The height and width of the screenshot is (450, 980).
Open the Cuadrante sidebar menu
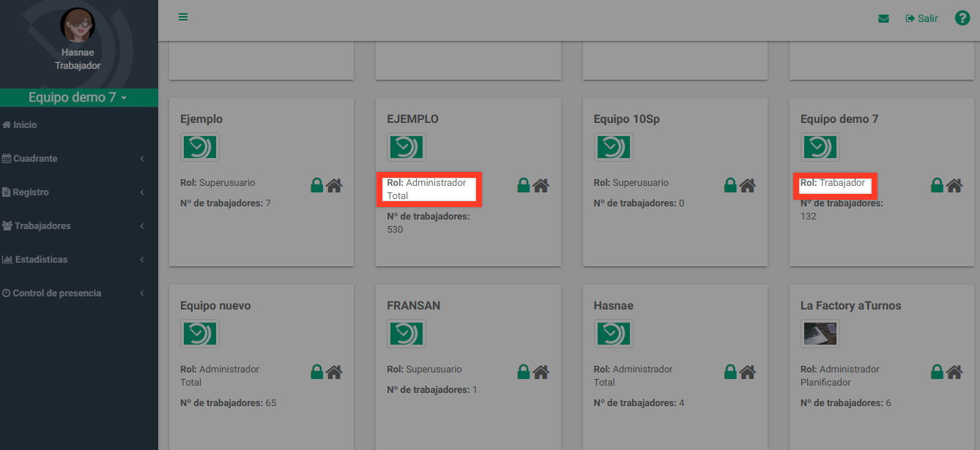click(30, 159)
